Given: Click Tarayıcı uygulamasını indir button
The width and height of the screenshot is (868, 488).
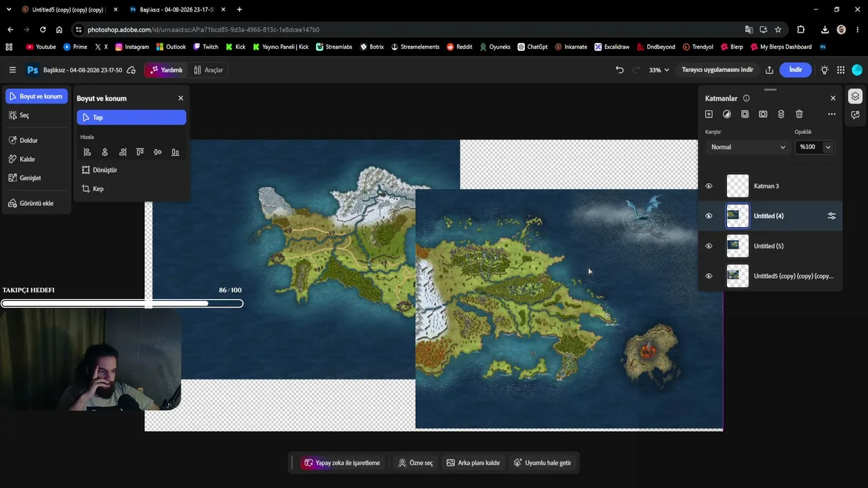Looking at the screenshot, I should (717, 70).
